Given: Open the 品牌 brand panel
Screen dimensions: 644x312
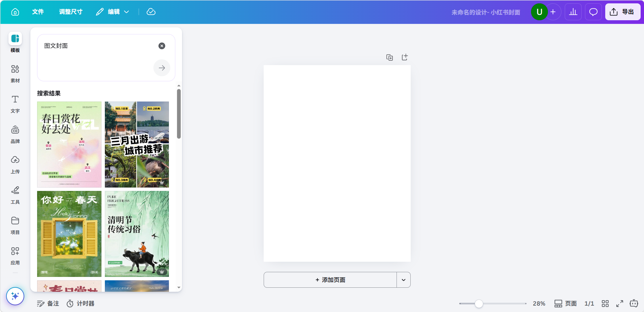Looking at the screenshot, I should click(15, 134).
